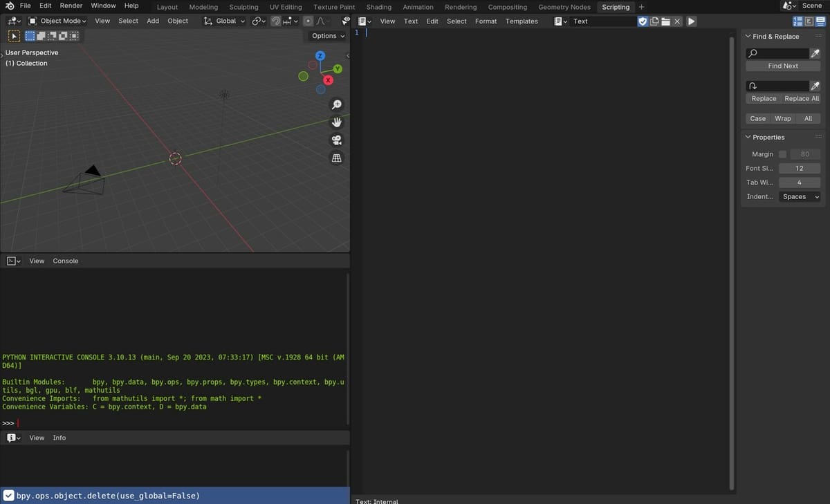Toggle word wrap display in text editor
This screenshot has width=830, height=504.
point(809,21)
